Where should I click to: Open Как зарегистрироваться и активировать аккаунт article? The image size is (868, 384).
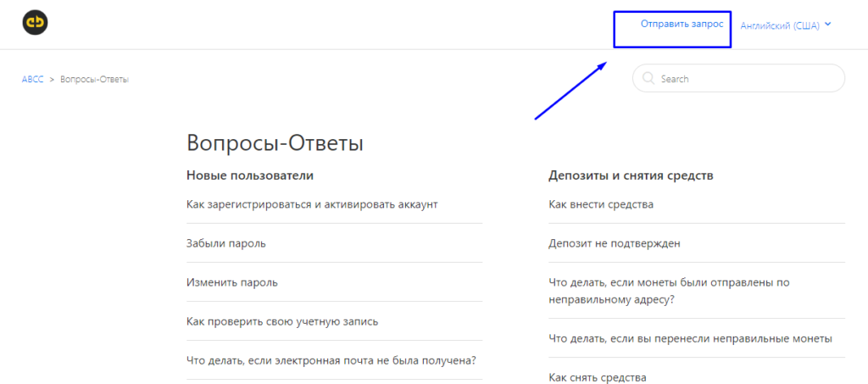tap(312, 205)
